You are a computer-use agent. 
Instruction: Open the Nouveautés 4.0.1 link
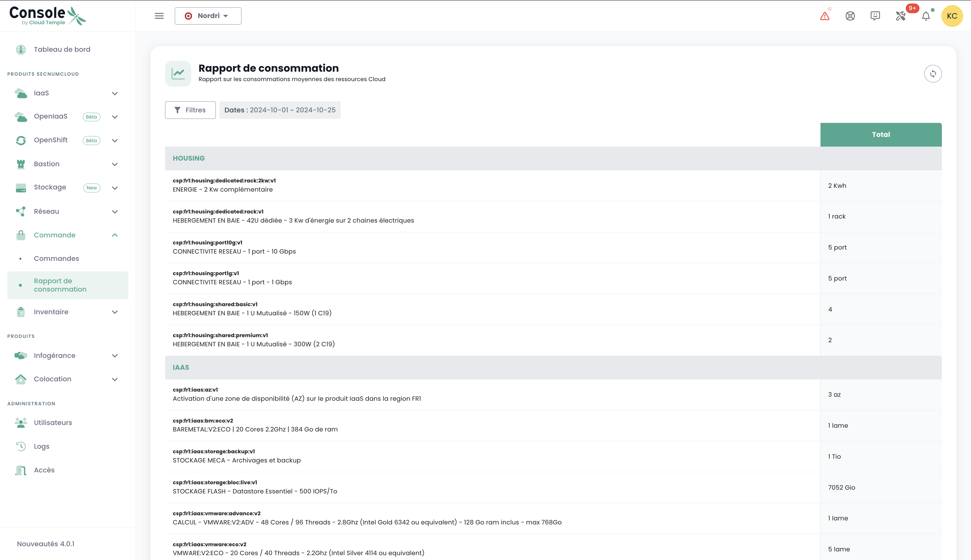coord(45,544)
